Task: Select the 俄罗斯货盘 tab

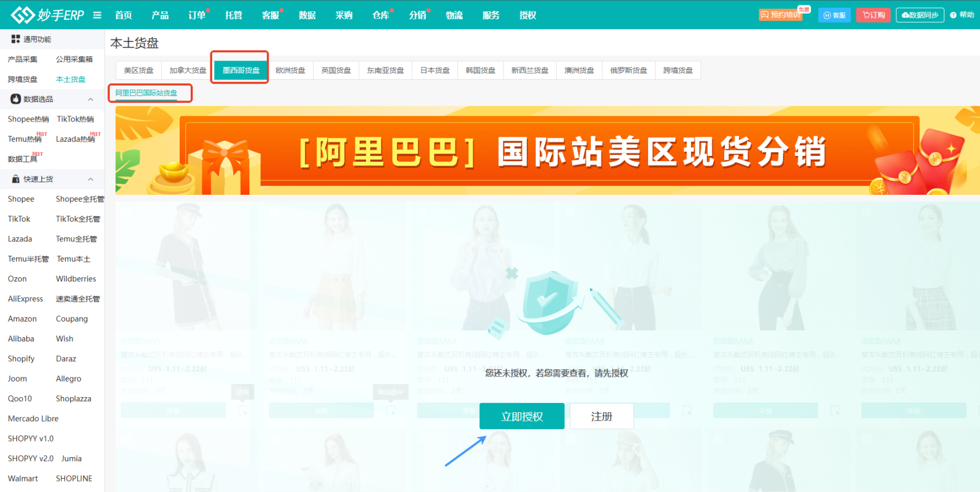Action: (x=629, y=70)
